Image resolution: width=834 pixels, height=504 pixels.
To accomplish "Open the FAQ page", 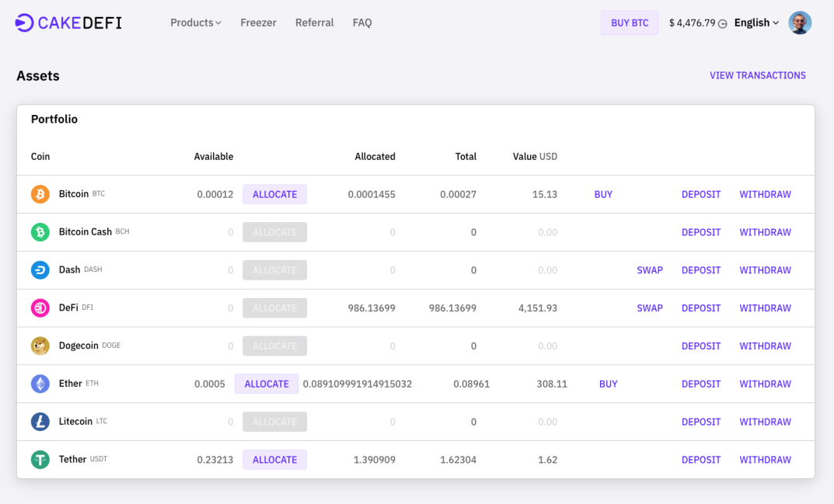I will coord(362,23).
